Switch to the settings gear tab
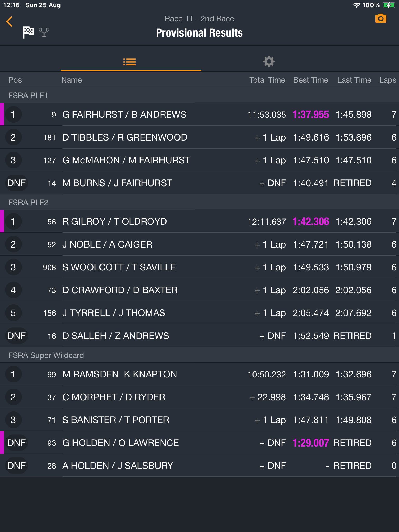 269,62
